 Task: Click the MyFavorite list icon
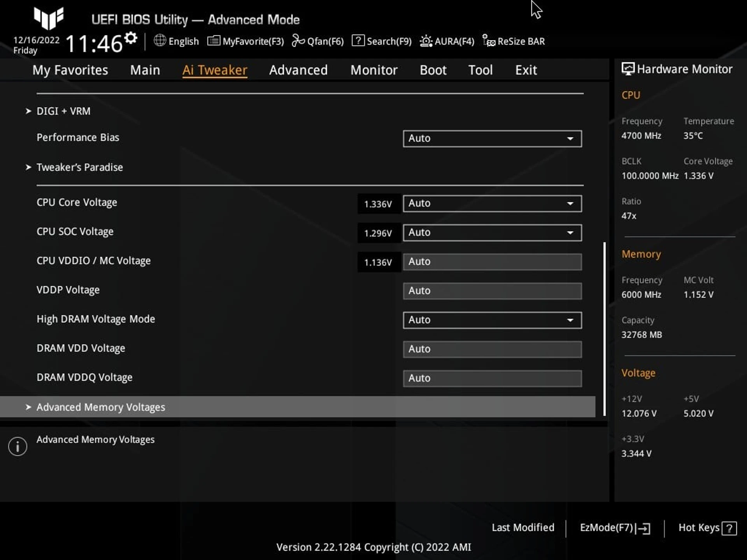click(x=214, y=40)
